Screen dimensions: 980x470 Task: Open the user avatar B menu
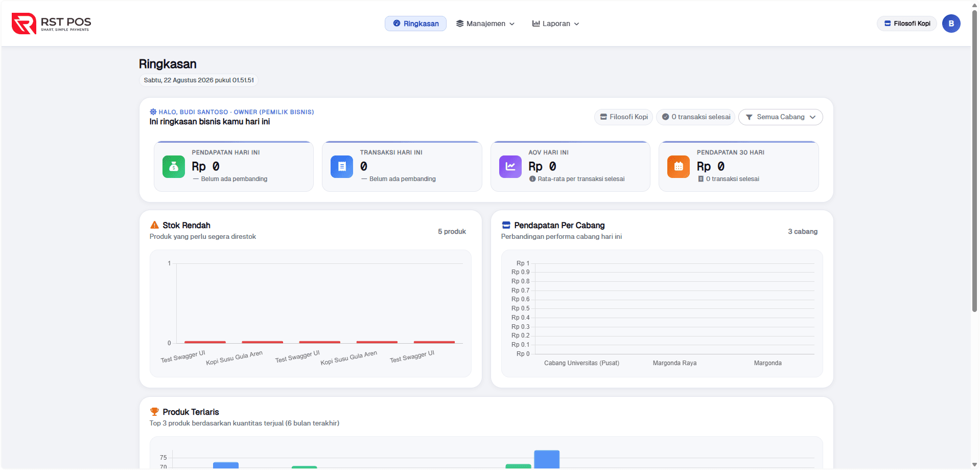(x=951, y=24)
